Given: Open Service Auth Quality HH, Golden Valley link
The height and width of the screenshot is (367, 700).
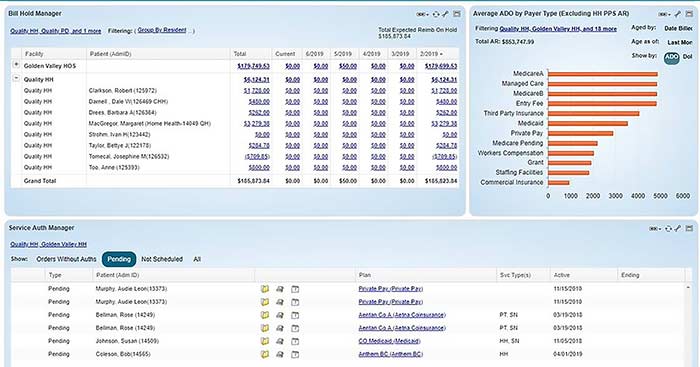Looking at the screenshot, I should [x=49, y=244].
